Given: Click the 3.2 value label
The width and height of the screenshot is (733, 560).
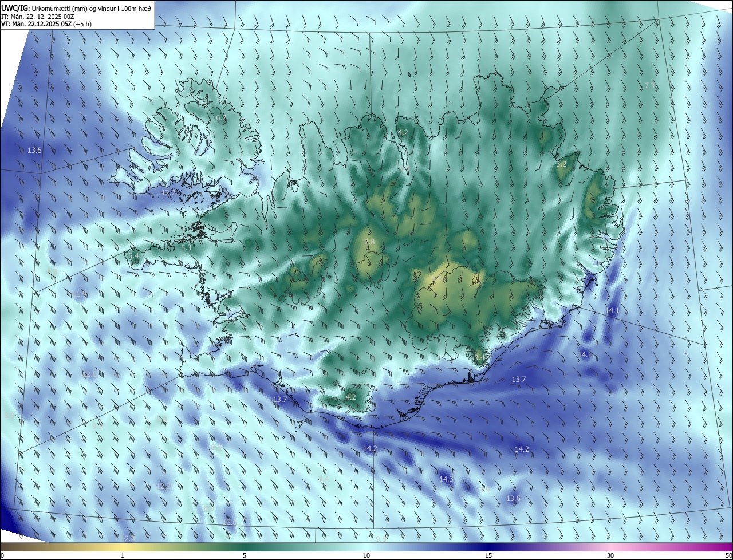Looking at the screenshot, I should [561, 164].
